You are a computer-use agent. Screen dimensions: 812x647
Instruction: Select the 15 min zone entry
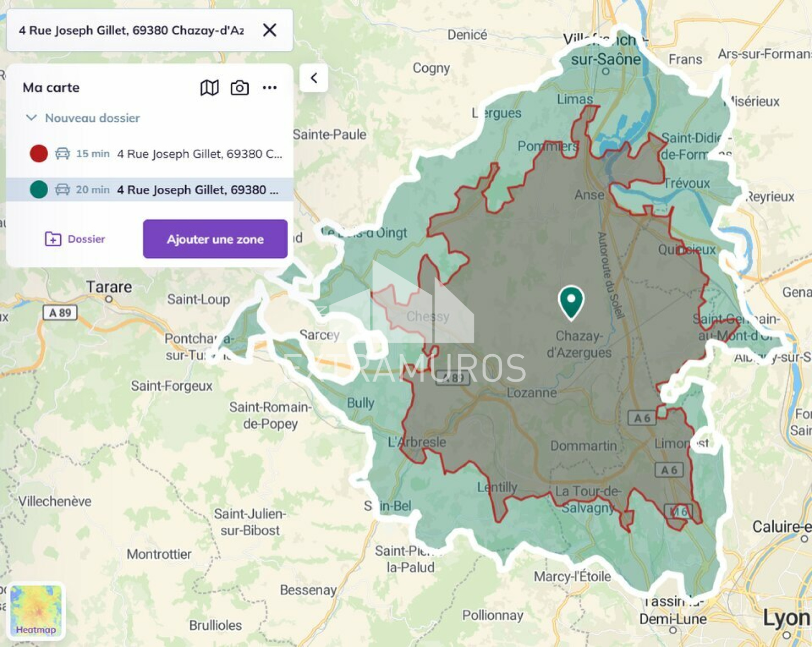199,154
